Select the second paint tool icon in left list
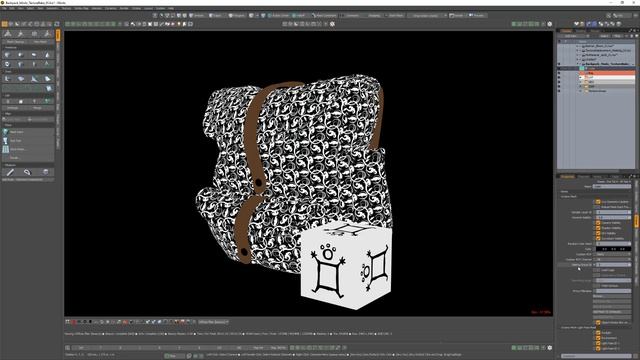The height and width of the screenshot is (360, 640). pyautogui.click(x=6, y=140)
